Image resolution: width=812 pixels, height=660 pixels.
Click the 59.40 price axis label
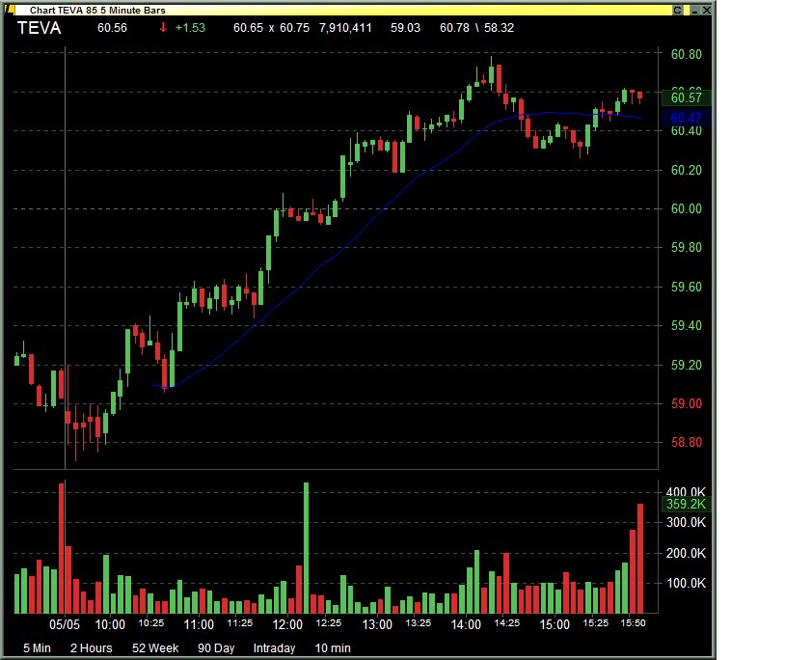coord(687,326)
